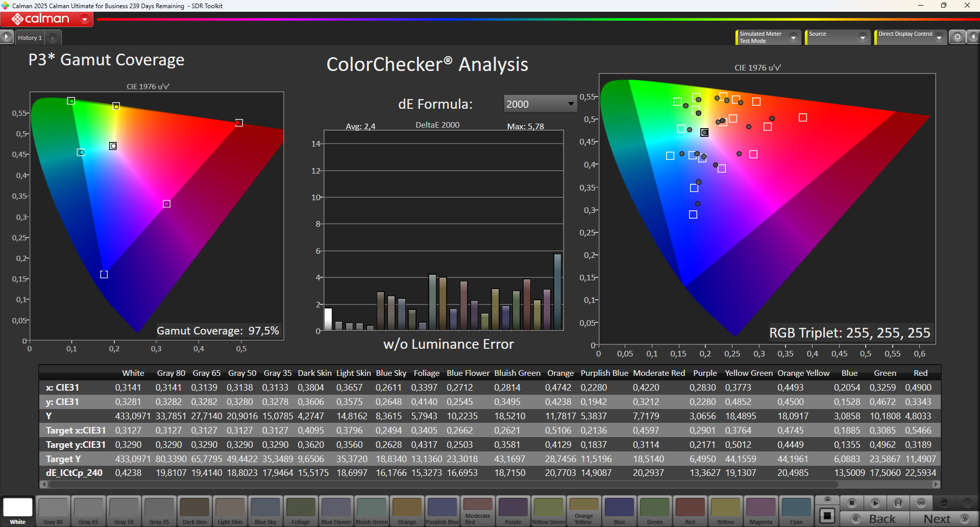Select the Bluish Green patch

pos(372,511)
